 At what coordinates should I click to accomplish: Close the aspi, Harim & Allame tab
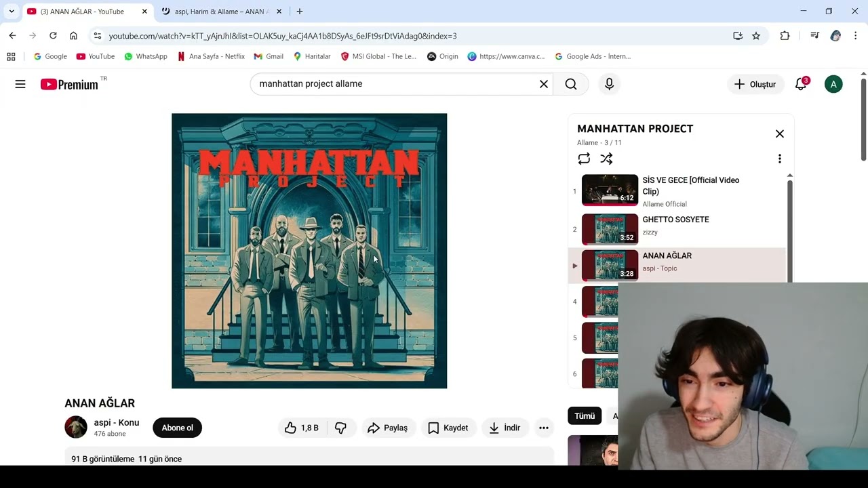pos(279,12)
